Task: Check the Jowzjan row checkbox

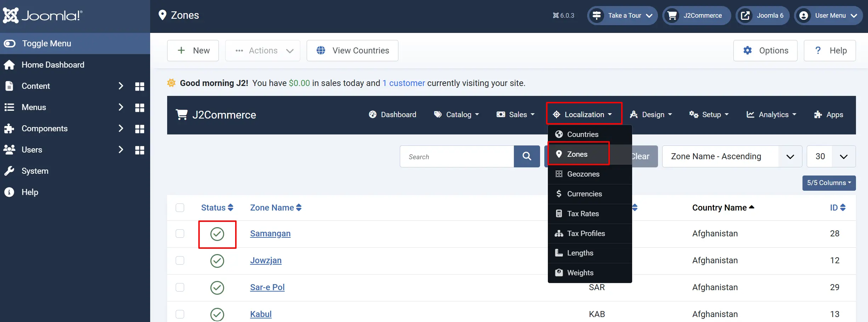Action: coord(180,260)
